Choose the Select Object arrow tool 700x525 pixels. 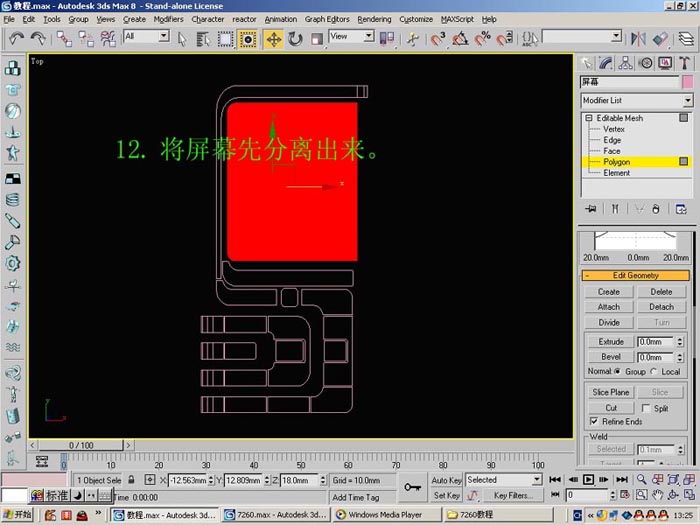tap(182, 39)
